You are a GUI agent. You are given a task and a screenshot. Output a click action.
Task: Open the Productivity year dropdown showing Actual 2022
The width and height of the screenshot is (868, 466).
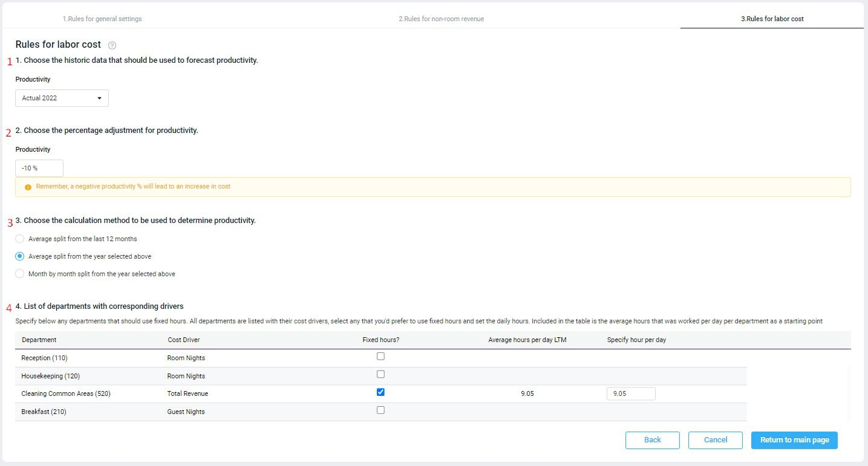62,98
